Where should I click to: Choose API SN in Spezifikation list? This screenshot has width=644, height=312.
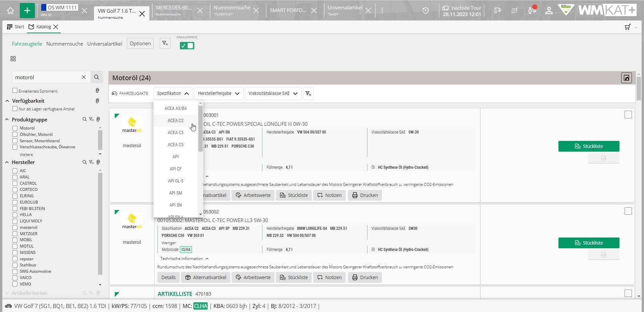coord(176,205)
